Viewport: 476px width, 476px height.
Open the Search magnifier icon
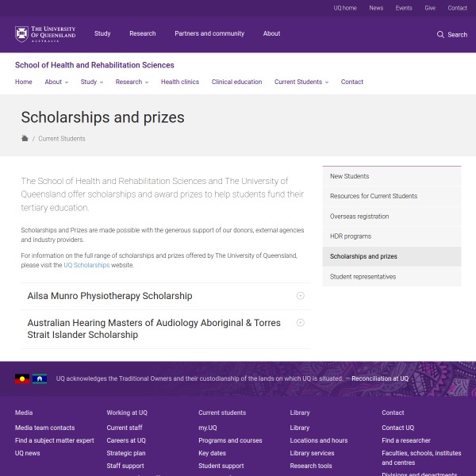coord(440,34)
